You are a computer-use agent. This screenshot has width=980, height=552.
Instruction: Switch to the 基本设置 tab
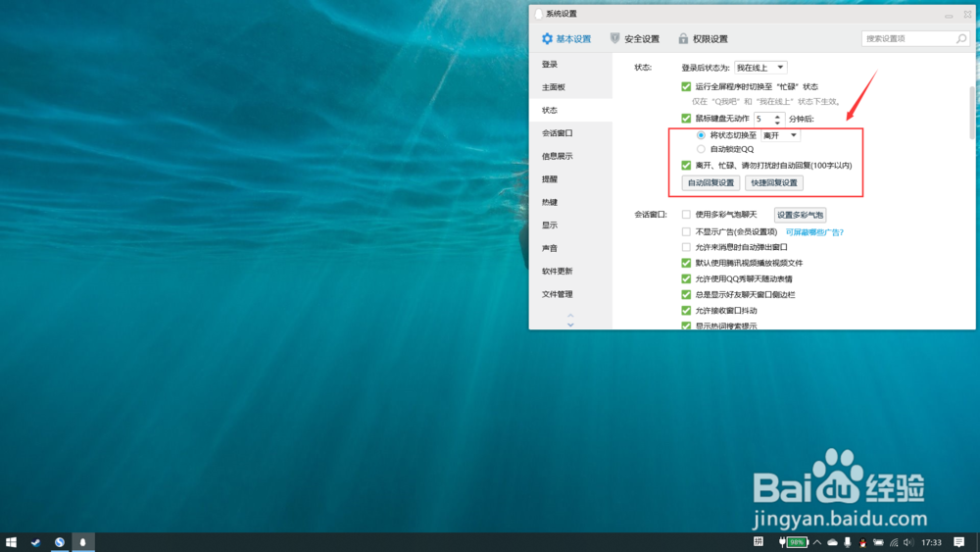coord(566,39)
